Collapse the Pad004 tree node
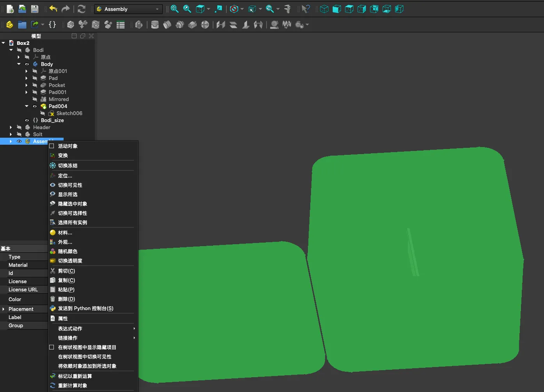This screenshot has width=544, height=392. [x=27, y=106]
